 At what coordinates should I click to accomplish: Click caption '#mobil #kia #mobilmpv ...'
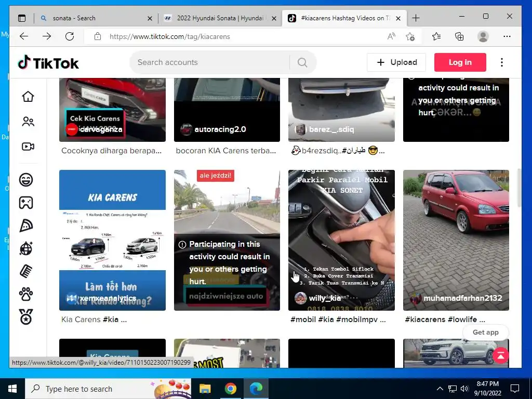pos(338,320)
